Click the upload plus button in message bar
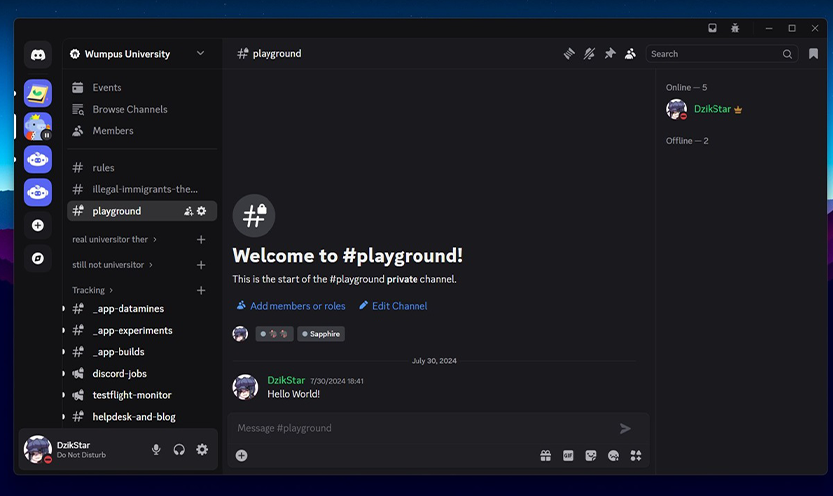 point(241,456)
